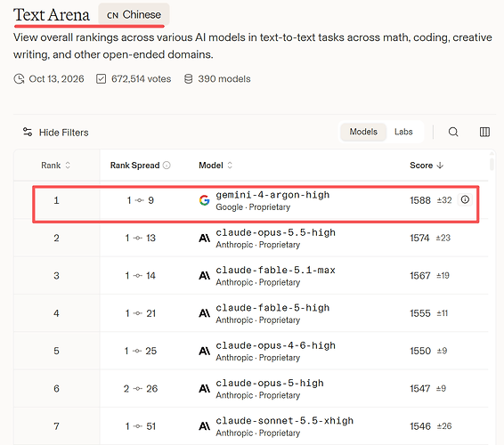Open the claude-sonnet-5.5-xhigh model link
504x445 pixels.
284,421
